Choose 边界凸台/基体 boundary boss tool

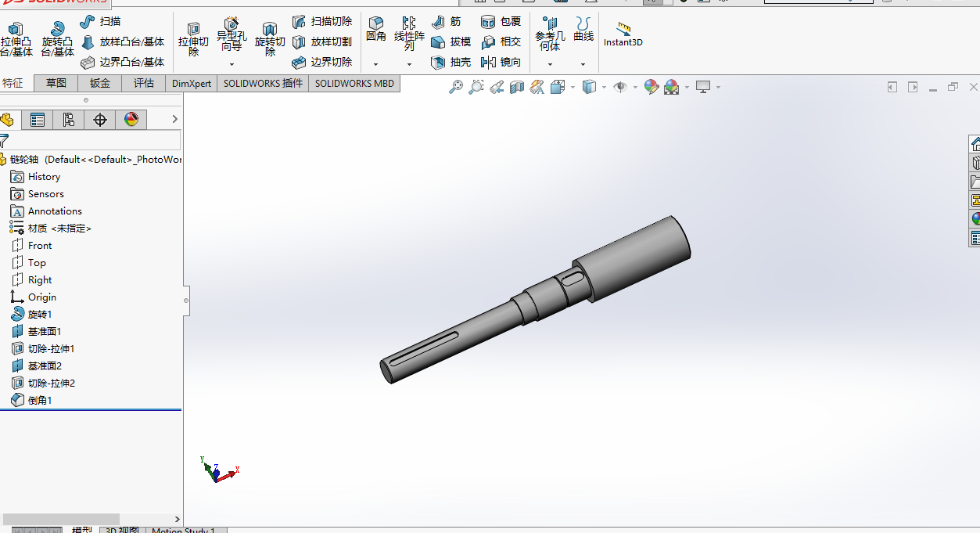pyautogui.click(x=122, y=62)
